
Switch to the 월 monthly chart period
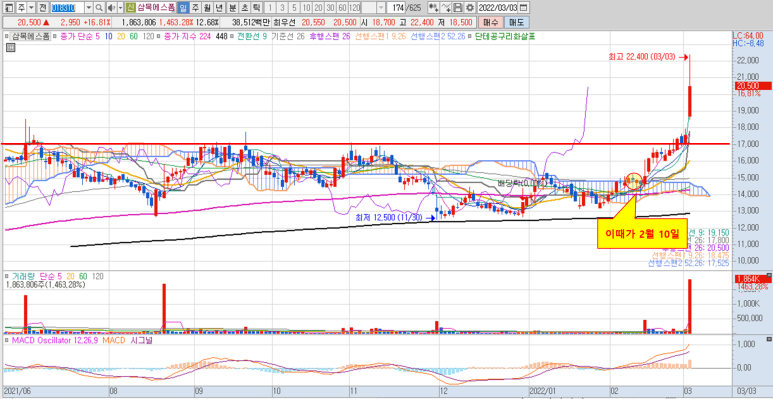tap(207, 8)
